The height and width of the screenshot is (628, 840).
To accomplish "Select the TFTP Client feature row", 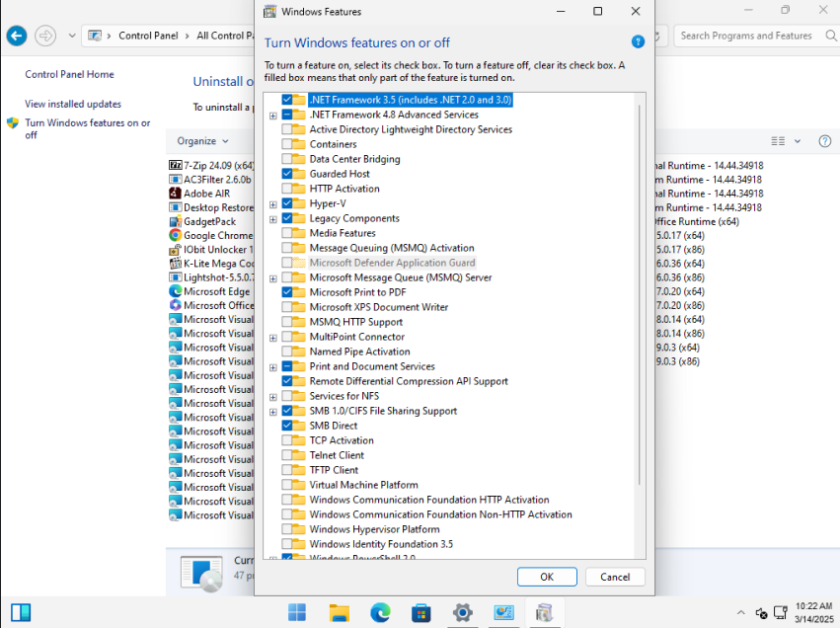I will pyautogui.click(x=334, y=470).
